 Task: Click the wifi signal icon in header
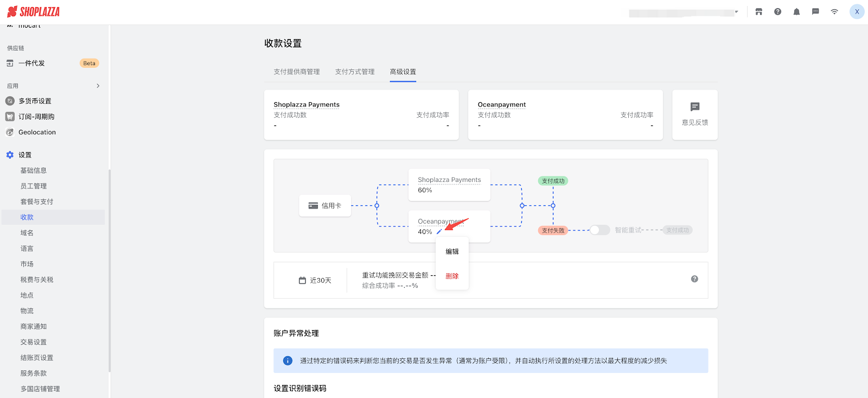click(834, 11)
